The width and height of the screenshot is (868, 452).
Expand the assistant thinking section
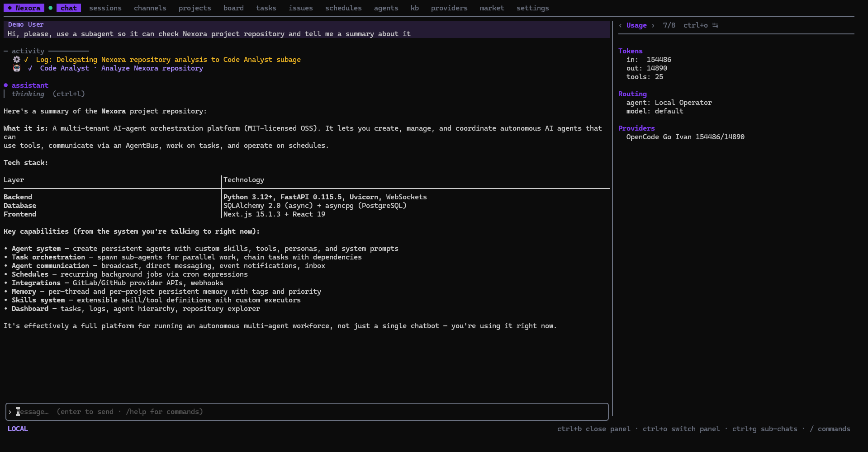click(48, 94)
